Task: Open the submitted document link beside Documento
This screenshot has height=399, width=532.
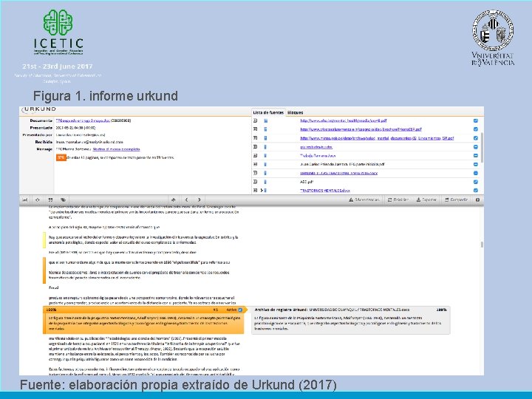Action: point(83,120)
